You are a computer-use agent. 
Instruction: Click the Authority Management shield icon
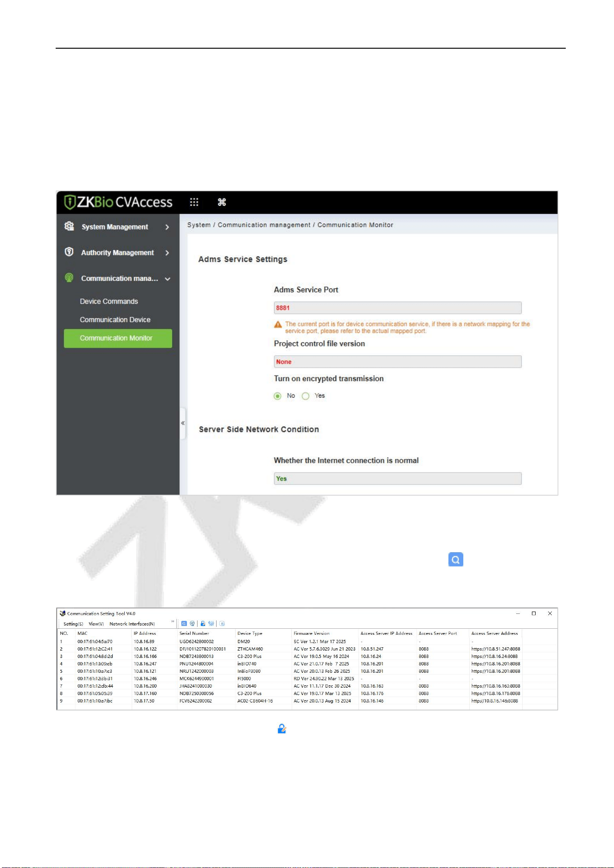69,252
